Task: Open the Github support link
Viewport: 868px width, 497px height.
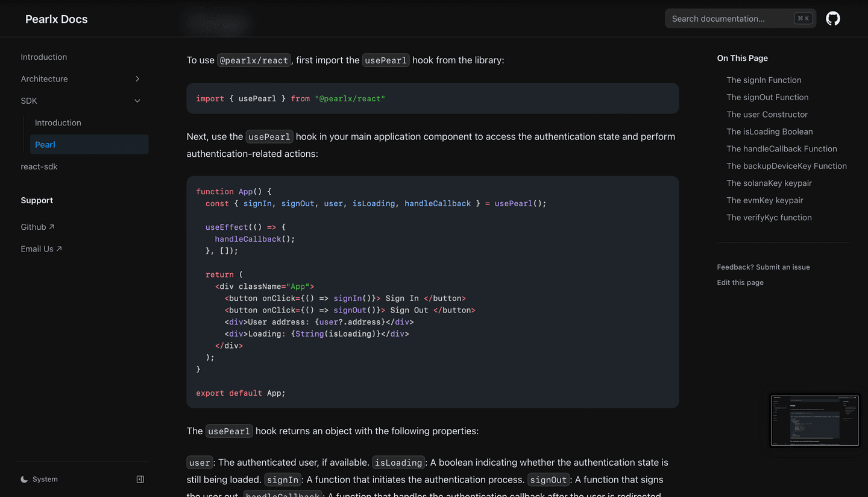Action: coord(37,227)
